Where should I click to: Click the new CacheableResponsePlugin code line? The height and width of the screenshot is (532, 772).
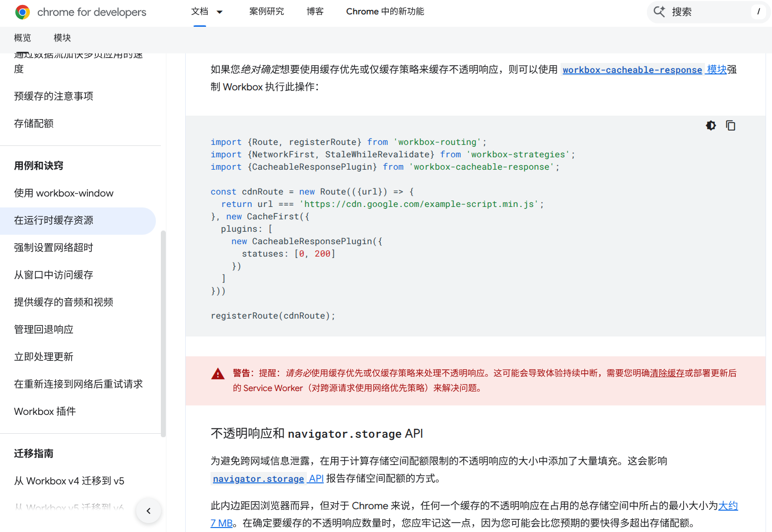(x=307, y=241)
